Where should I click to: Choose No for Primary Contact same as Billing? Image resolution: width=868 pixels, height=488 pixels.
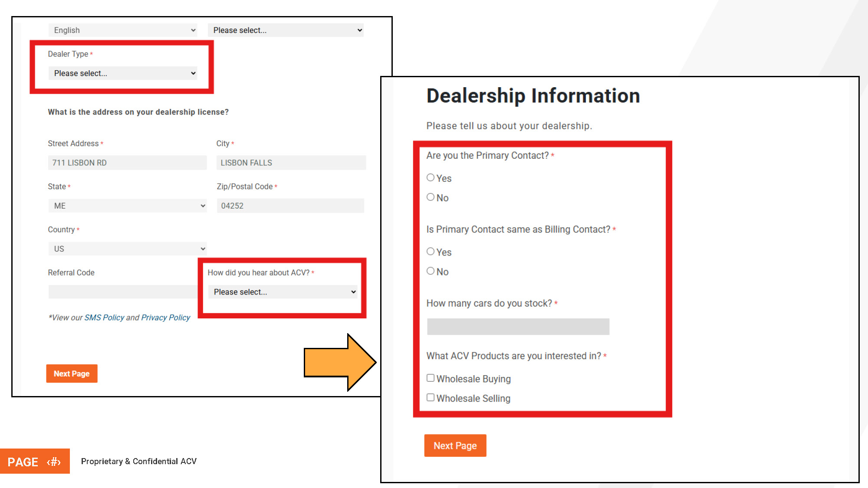(431, 271)
